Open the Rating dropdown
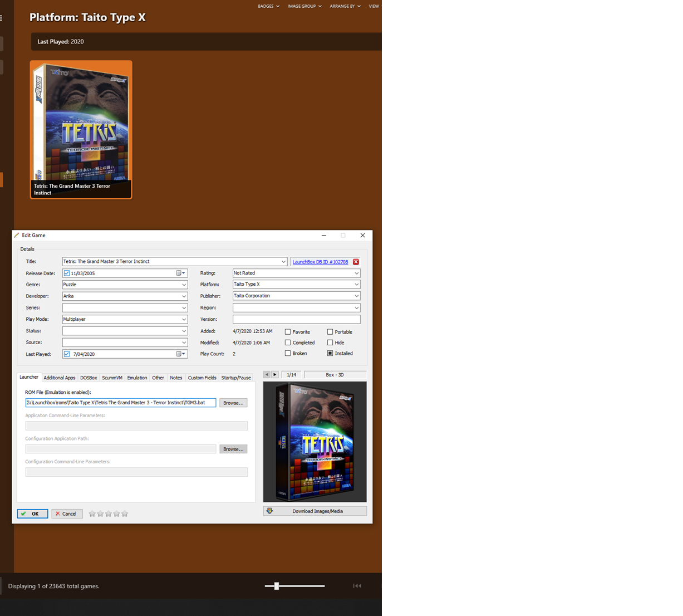Screen dimensions: 683x616 click(357, 273)
